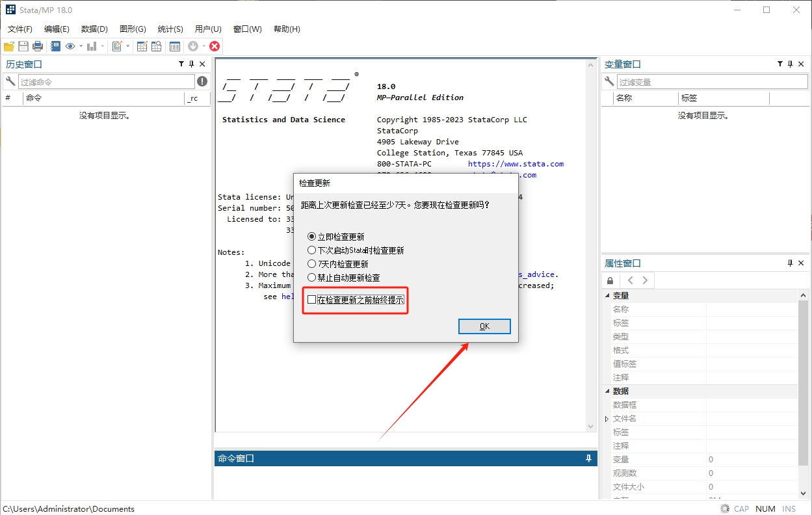Open the Graph icon dropdown arrow
Viewport: 812px width, 515px height.
point(103,46)
